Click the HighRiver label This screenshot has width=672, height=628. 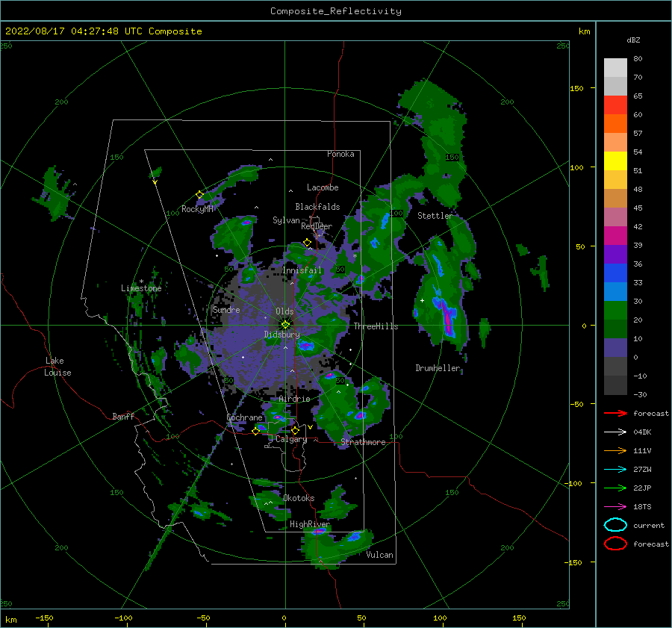[309, 524]
